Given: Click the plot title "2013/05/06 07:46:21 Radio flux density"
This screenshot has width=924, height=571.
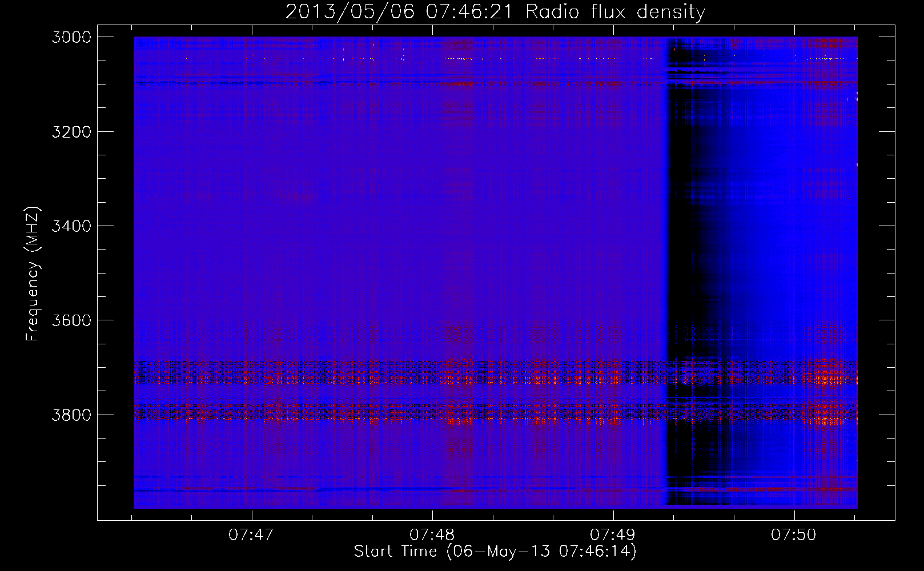Looking at the screenshot, I should pyautogui.click(x=495, y=12).
